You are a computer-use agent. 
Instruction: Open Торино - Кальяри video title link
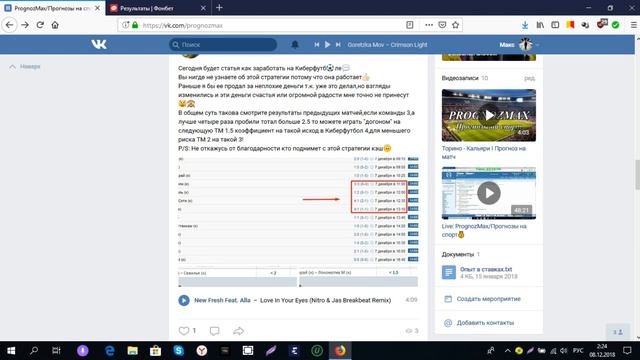tap(484, 153)
